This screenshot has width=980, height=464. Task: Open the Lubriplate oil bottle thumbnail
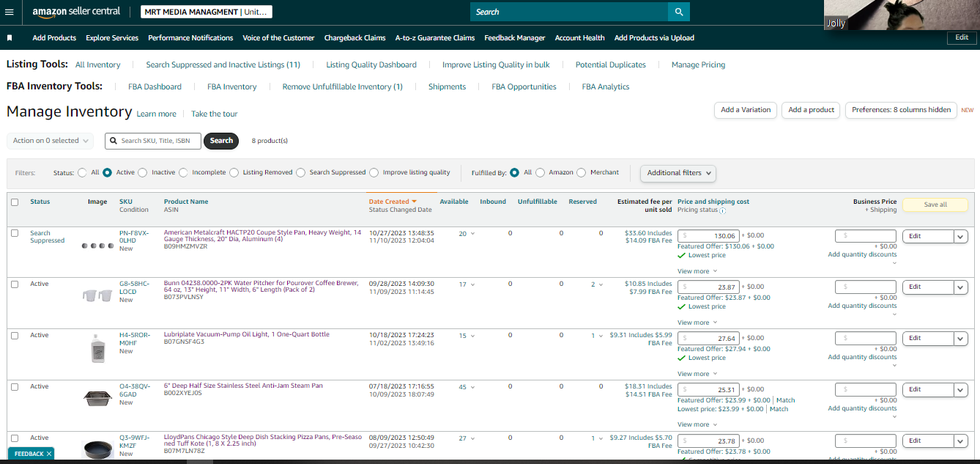(x=97, y=348)
